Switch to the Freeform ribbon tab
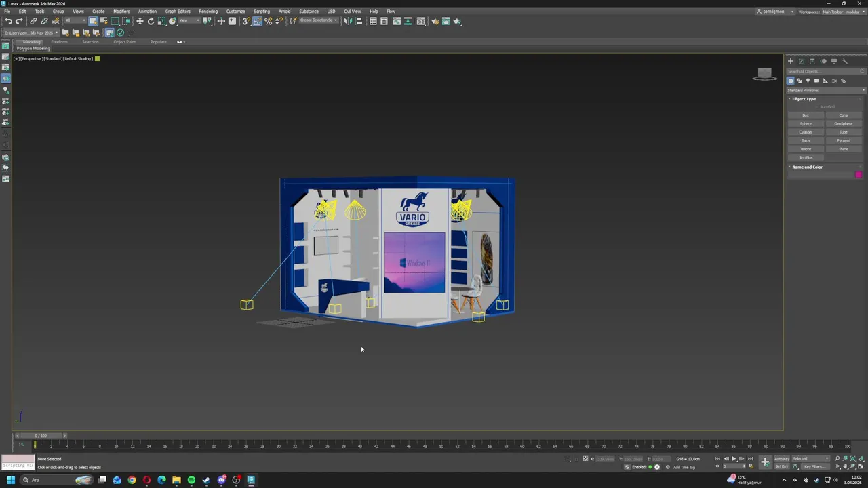Viewport: 868px width, 488px height. point(59,42)
